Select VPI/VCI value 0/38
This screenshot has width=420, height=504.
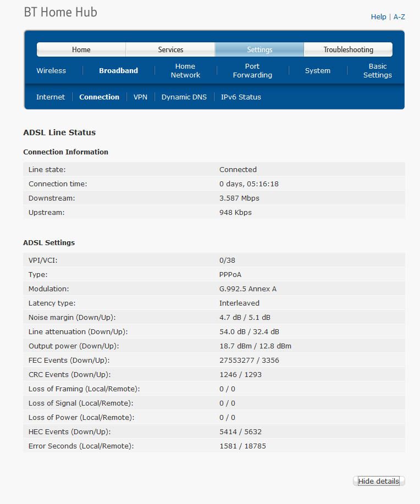[227, 260]
